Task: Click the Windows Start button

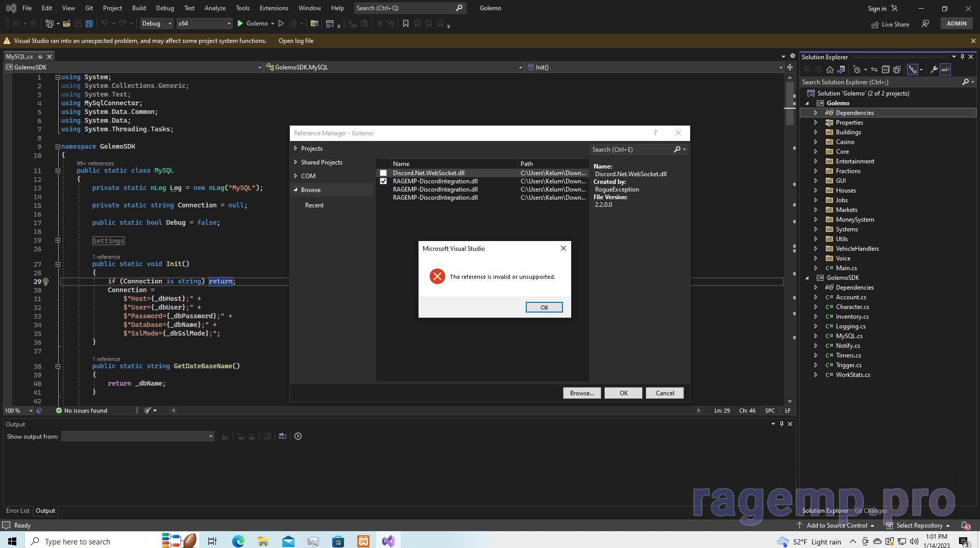Action: coord(12,541)
